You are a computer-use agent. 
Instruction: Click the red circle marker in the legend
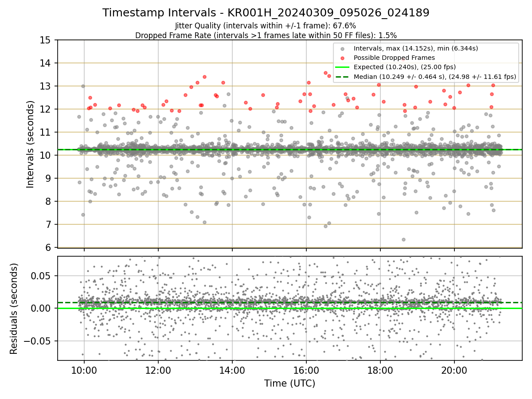(343, 58)
